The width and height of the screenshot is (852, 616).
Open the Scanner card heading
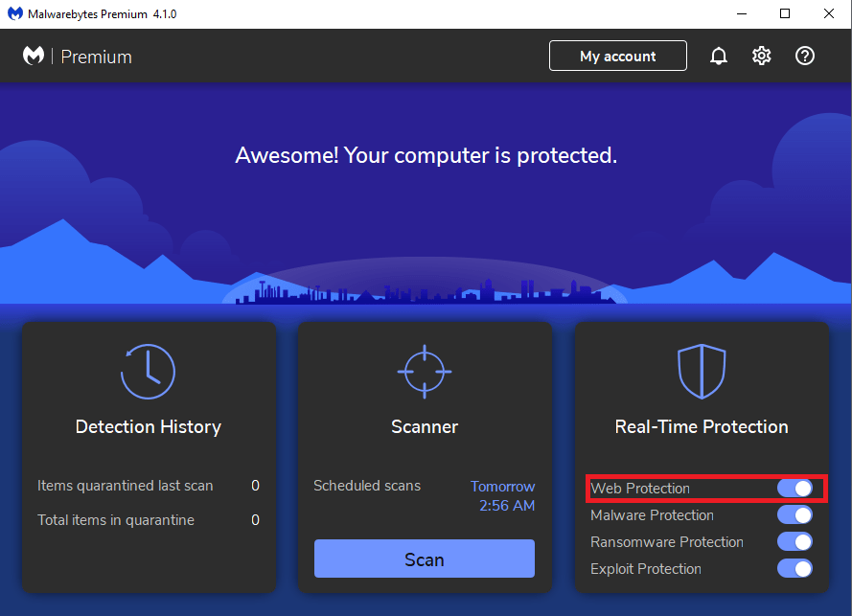point(425,427)
